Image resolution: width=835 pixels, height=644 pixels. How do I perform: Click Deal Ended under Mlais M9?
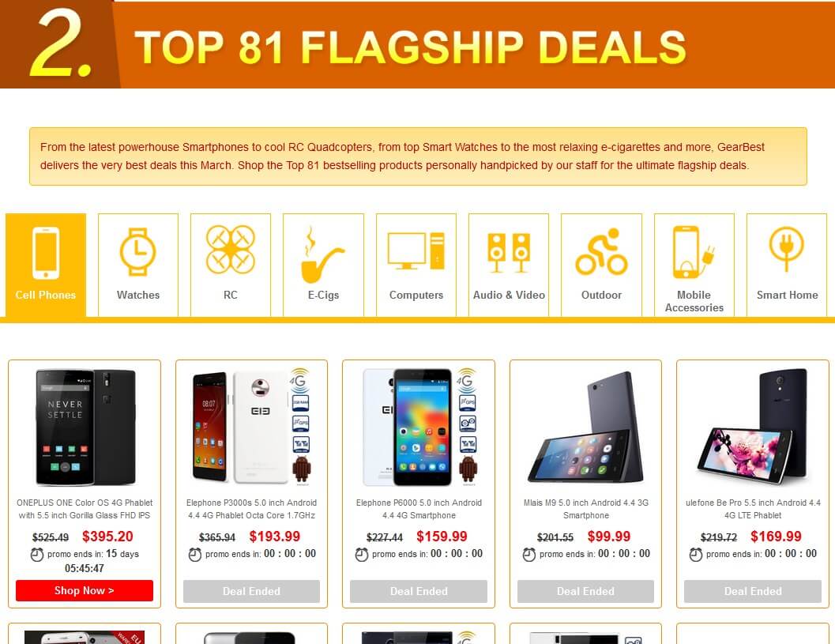(586, 591)
